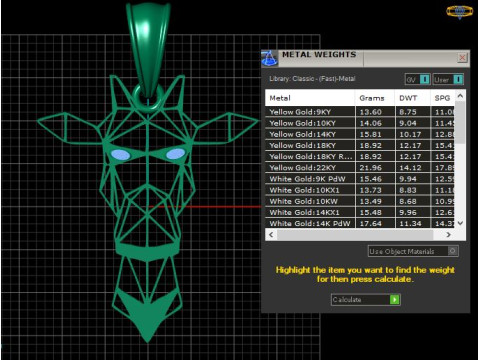Click the 13.60 grams value
The height and width of the screenshot is (360, 480).
[371, 112]
